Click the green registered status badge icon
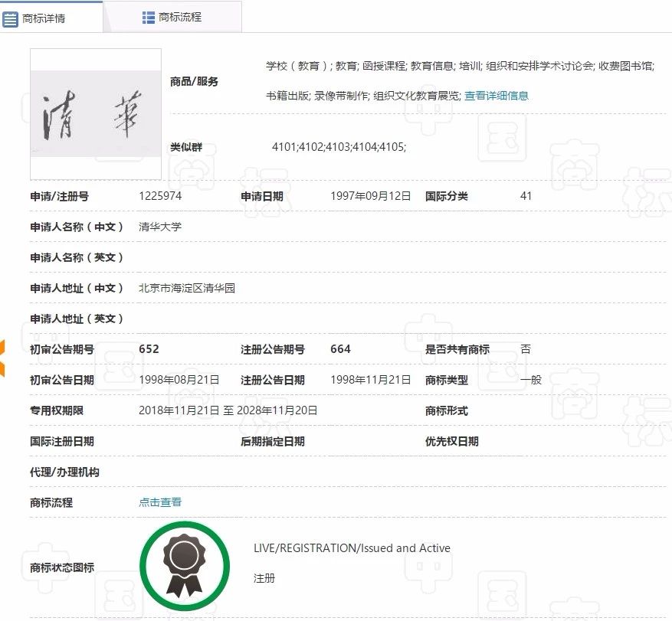Image resolution: width=672 pixels, height=621 pixels. coord(185,566)
